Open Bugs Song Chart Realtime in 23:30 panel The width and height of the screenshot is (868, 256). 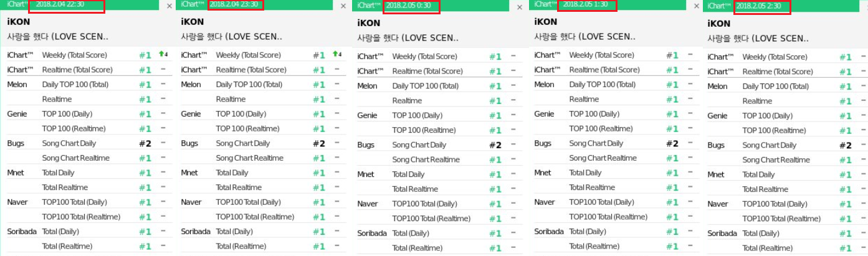tap(250, 158)
